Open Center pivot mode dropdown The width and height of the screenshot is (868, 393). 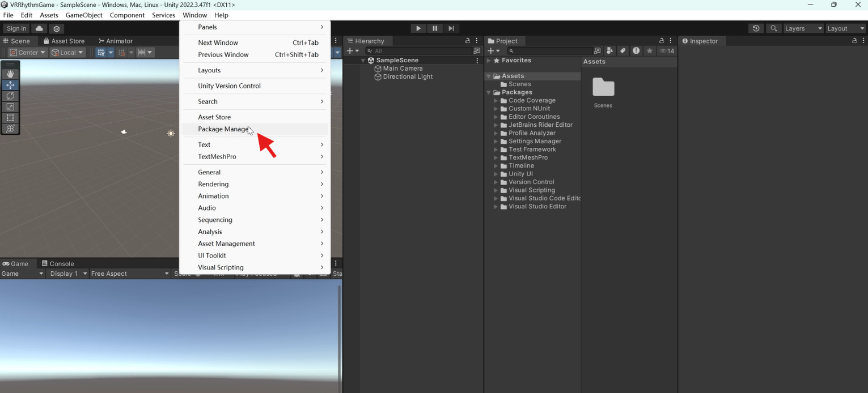(x=27, y=52)
